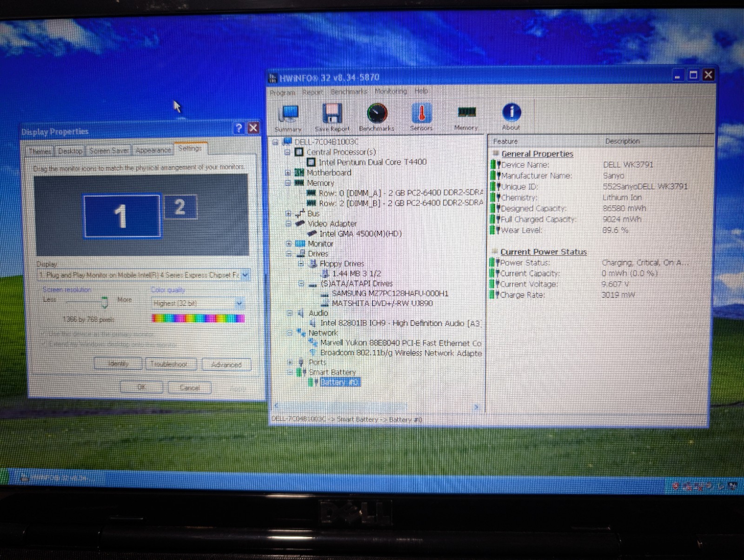Image resolution: width=744 pixels, height=560 pixels.
Task: Open the Help menu in HWiNFO
Action: [x=421, y=91]
